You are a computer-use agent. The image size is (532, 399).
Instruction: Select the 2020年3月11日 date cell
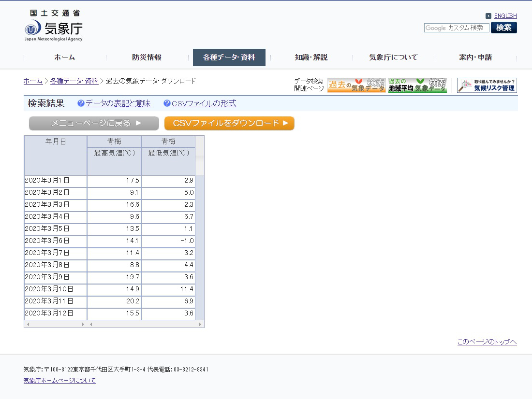coord(56,301)
